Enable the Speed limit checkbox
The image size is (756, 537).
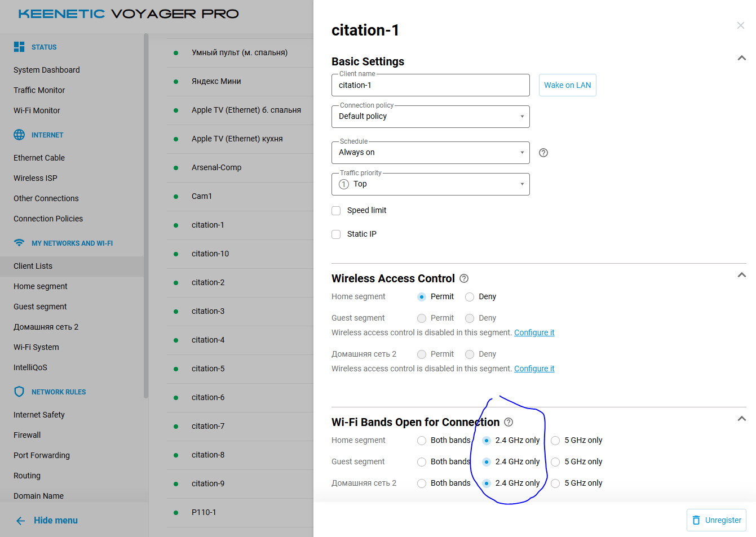336,211
